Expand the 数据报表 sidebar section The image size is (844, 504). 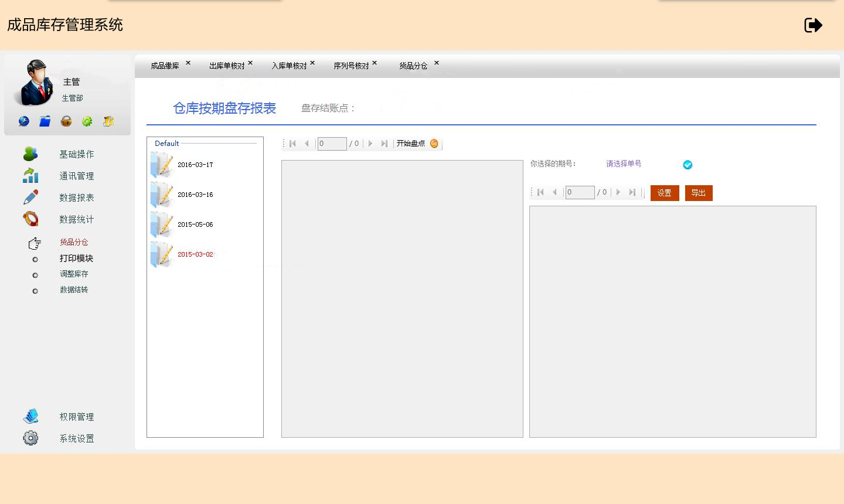click(76, 197)
